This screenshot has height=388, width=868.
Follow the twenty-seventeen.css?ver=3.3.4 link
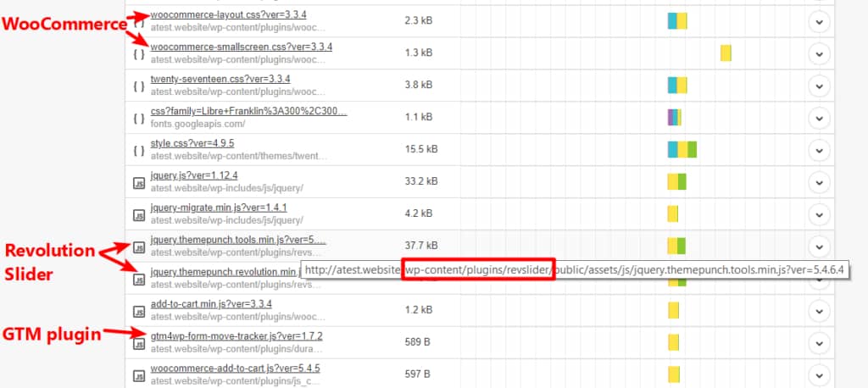tap(220, 79)
